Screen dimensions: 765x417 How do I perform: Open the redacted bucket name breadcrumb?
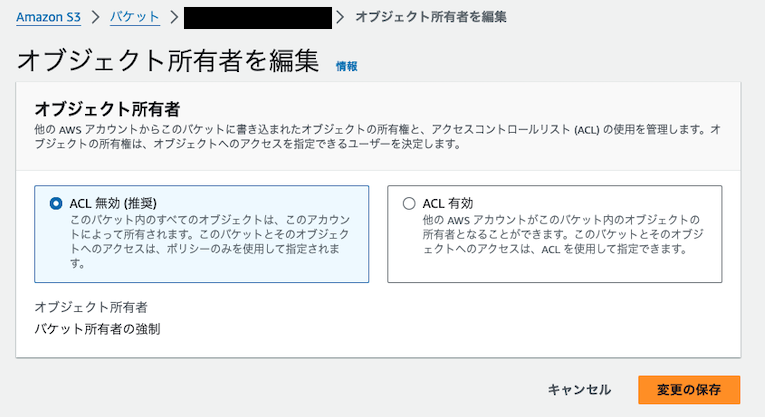pyautogui.click(x=258, y=18)
